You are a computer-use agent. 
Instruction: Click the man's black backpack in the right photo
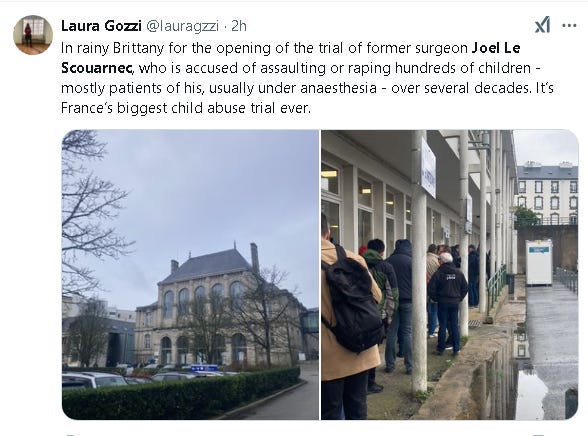352,302
